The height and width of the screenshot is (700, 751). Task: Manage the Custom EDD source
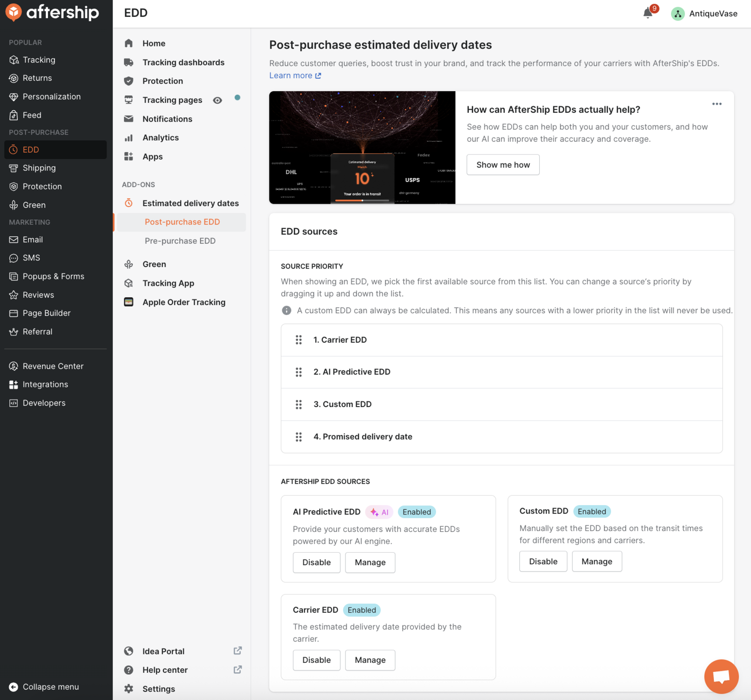tap(597, 562)
